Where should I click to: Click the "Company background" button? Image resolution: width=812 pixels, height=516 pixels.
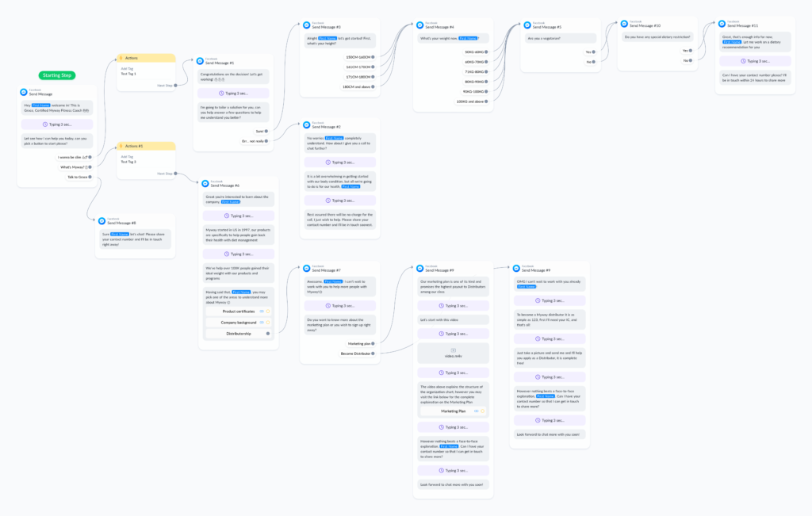[238, 323]
